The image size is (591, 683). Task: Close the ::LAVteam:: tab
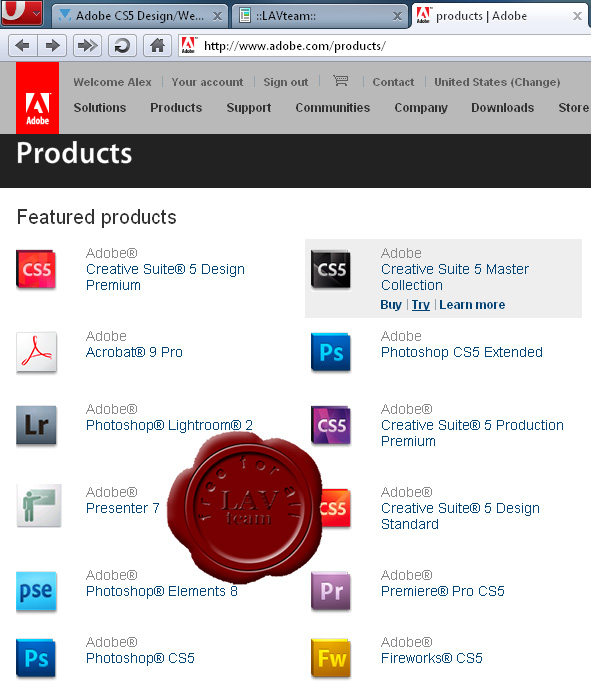397,17
